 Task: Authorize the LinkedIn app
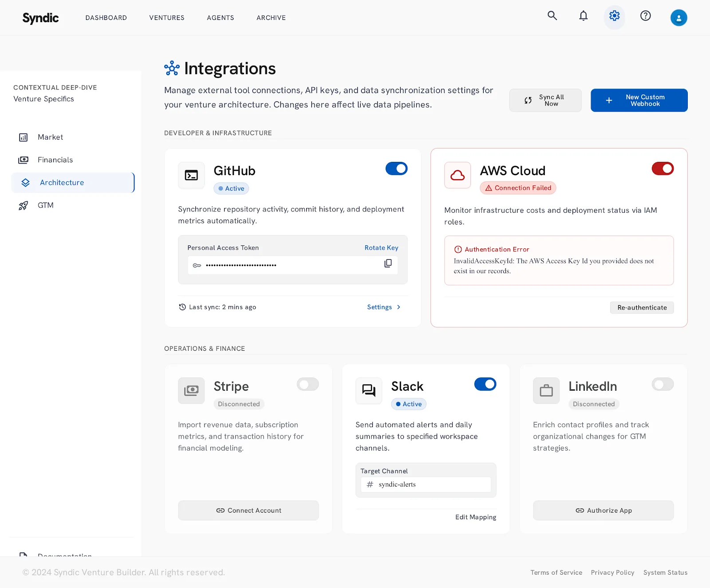(x=603, y=510)
